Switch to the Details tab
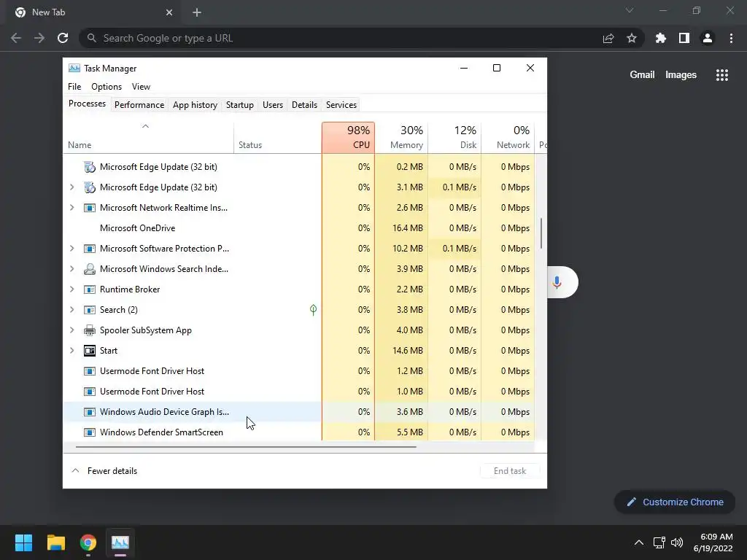 (304, 105)
